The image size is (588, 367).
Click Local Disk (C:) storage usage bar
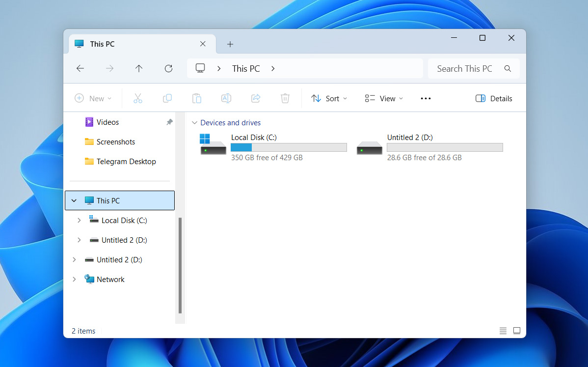[x=289, y=147]
